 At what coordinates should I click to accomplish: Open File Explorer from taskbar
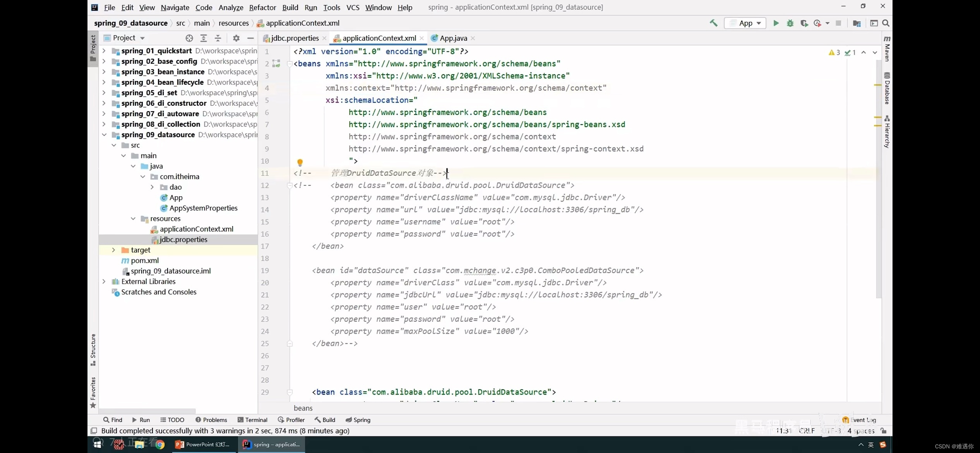[x=139, y=444]
